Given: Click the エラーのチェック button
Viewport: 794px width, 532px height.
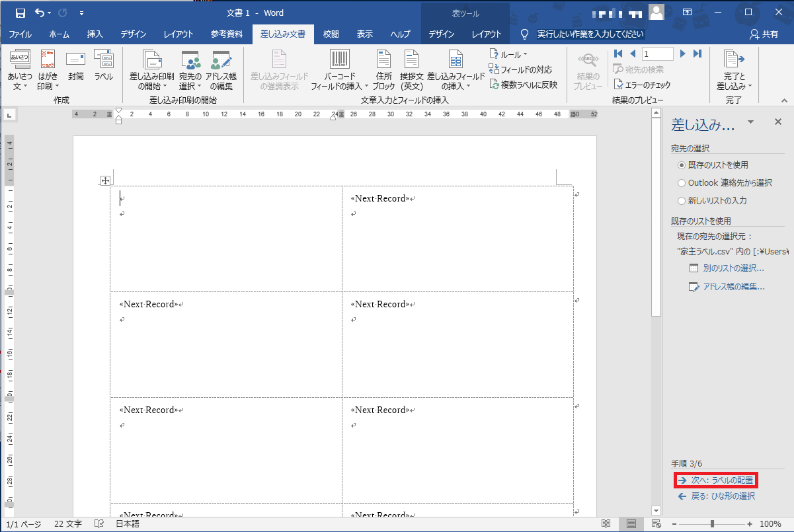Looking at the screenshot, I should coord(642,85).
